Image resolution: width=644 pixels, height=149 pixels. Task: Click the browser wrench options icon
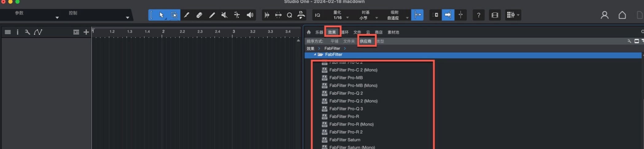(x=629, y=41)
